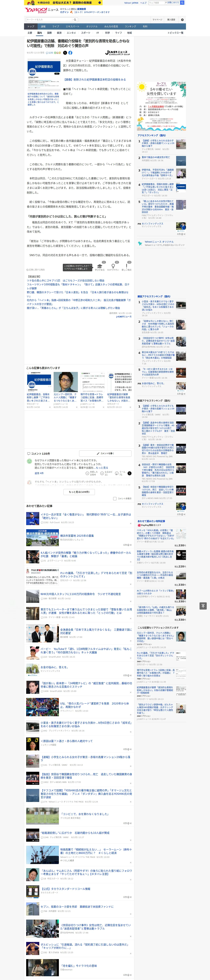The width and height of the screenshot is (210, 980).
Task: Select the エキスパート navigation tab
Action: pyautogui.click(x=72, y=27)
